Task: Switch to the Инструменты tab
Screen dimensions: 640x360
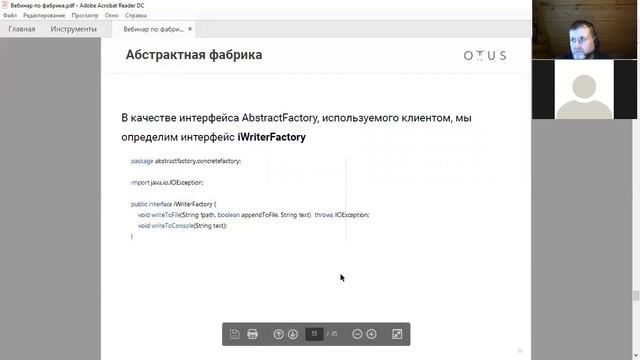Action: click(73, 29)
